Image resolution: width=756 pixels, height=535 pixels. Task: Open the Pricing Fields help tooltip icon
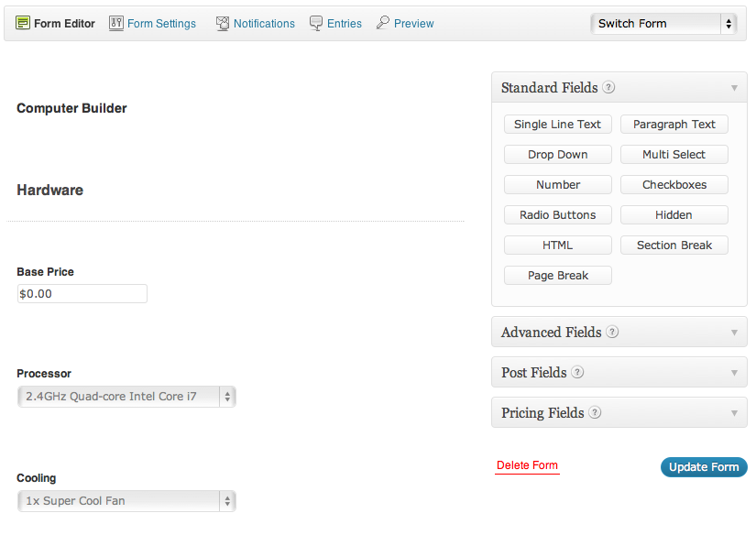(596, 413)
